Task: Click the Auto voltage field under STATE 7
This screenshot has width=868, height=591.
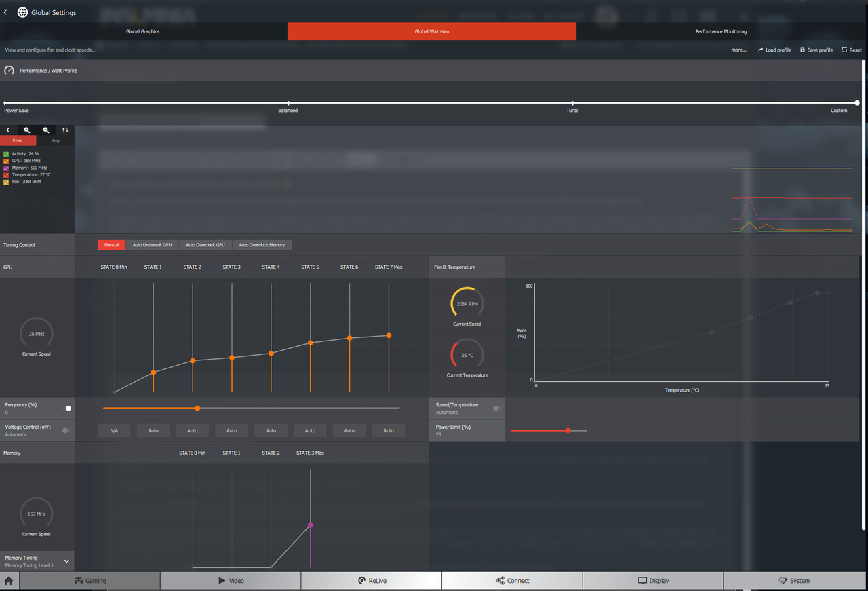Action: click(x=389, y=430)
